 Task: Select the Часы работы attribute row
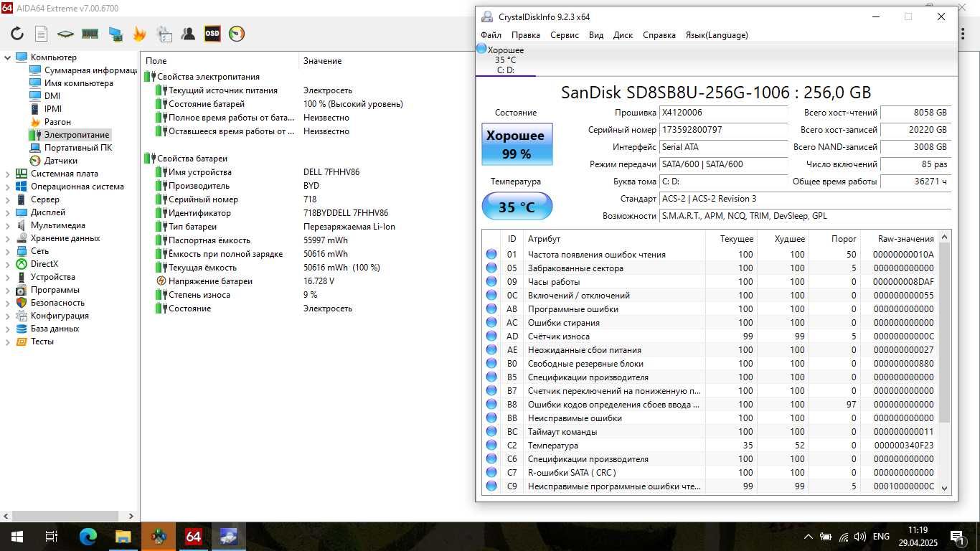click(710, 282)
